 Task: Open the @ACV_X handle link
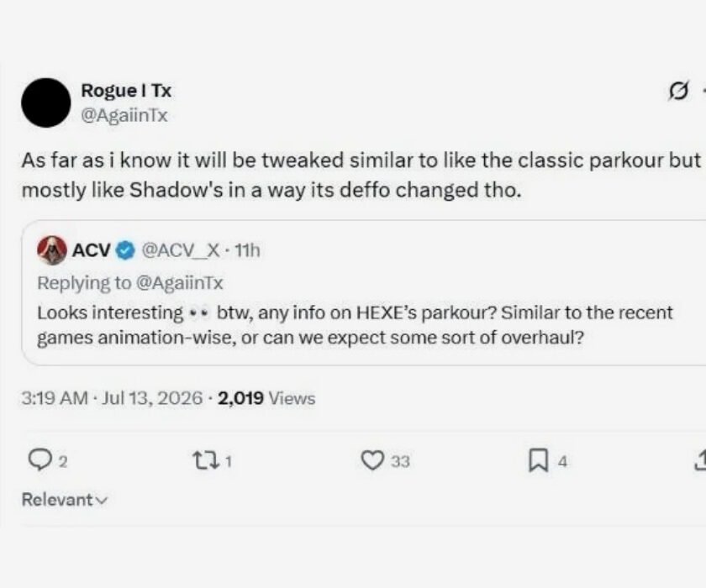[x=181, y=250]
